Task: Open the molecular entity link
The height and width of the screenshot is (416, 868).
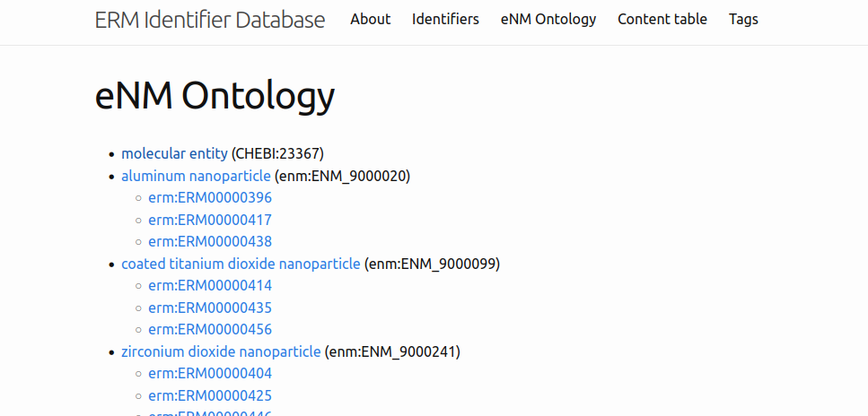Action: (174, 153)
